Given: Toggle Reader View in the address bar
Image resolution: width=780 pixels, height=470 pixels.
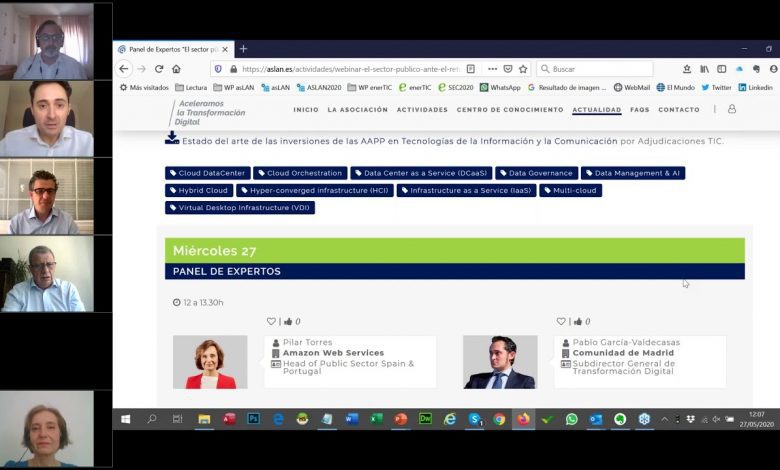Looking at the screenshot, I should point(471,69).
